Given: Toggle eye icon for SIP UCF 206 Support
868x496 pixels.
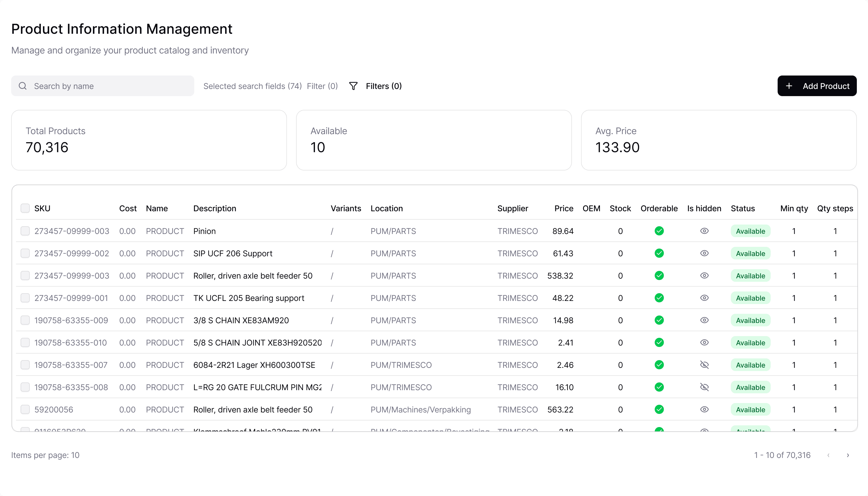Looking at the screenshot, I should (x=704, y=253).
